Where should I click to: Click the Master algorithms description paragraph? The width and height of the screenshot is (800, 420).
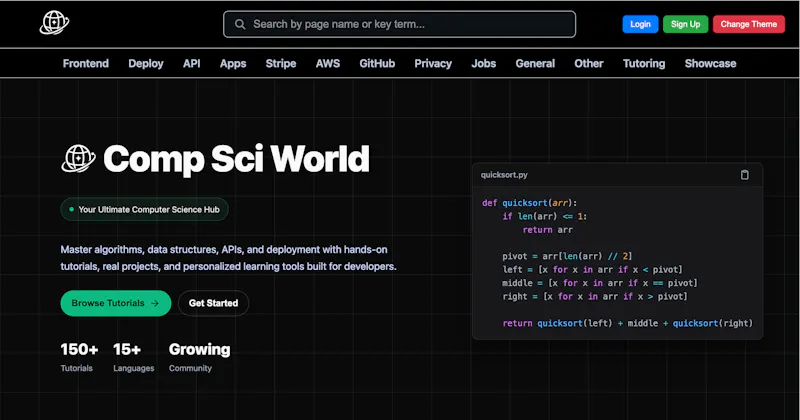[228, 258]
